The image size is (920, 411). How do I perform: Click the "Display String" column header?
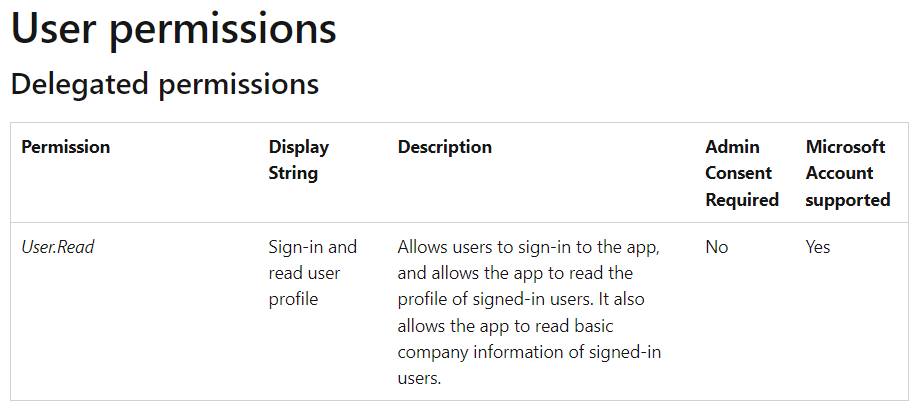coord(299,160)
